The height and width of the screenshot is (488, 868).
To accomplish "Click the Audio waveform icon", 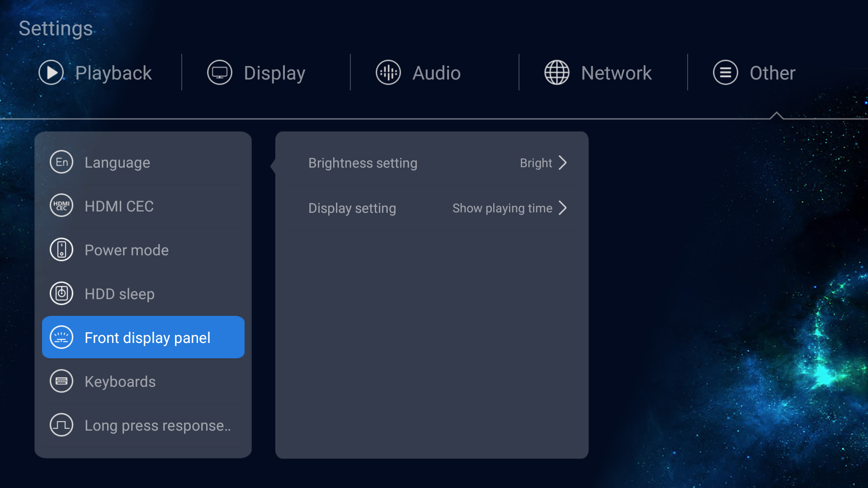I will [x=388, y=73].
